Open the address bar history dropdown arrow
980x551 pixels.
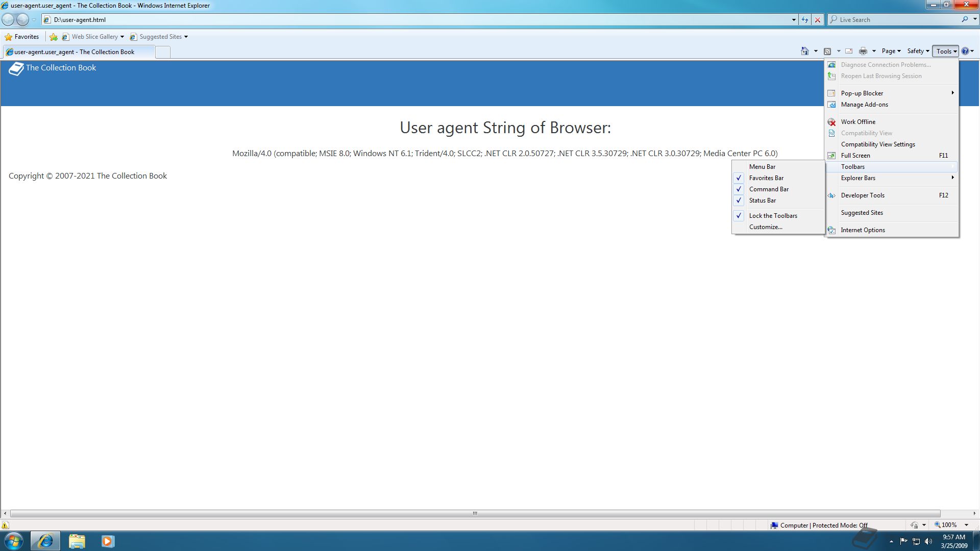pos(794,19)
